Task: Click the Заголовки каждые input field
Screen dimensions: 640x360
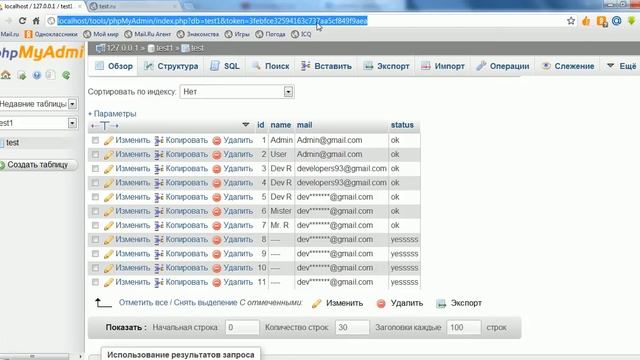Action: tap(464, 327)
